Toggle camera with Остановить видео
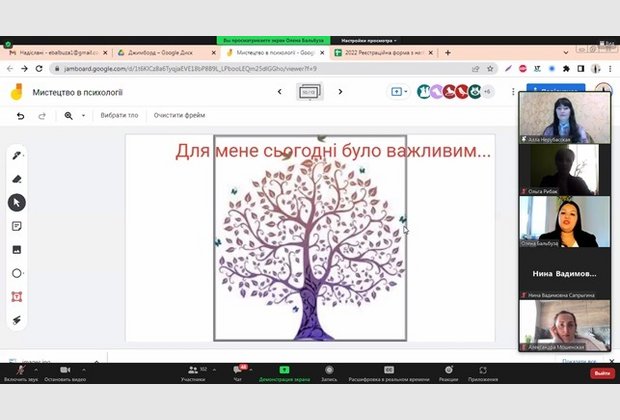The image size is (620, 420). [x=64, y=372]
